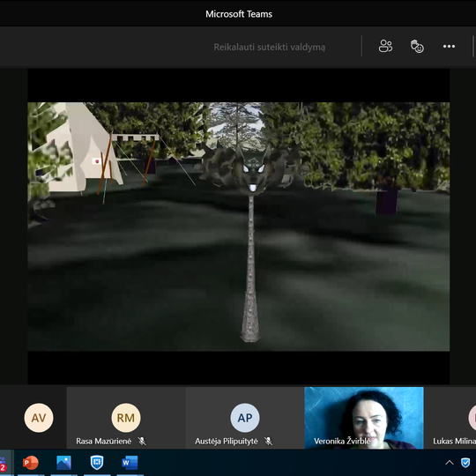
Task: Open the reactions icon
Action: coord(417,47)
